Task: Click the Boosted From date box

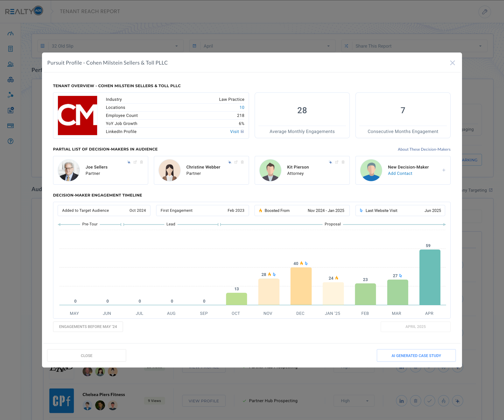Action: (302, 211)
